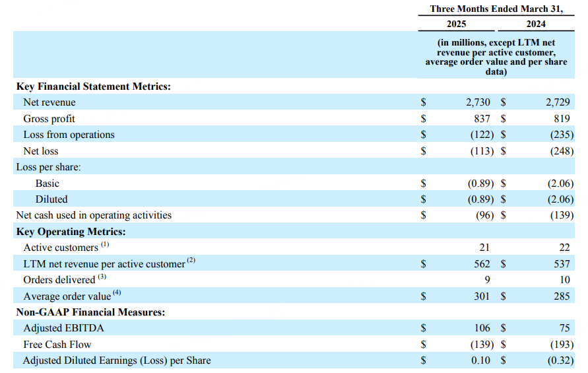Viewport: 588px width, 373px height.
Task: Select the 2024 Net revenue value 2,729
Action: tap(558, 102)
